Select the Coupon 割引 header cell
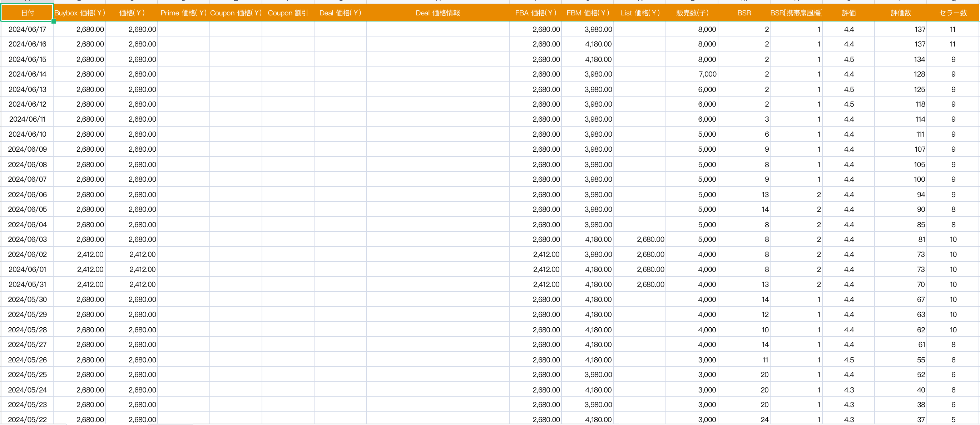Screen dimensions: 980x425 (x=288, y=13)
